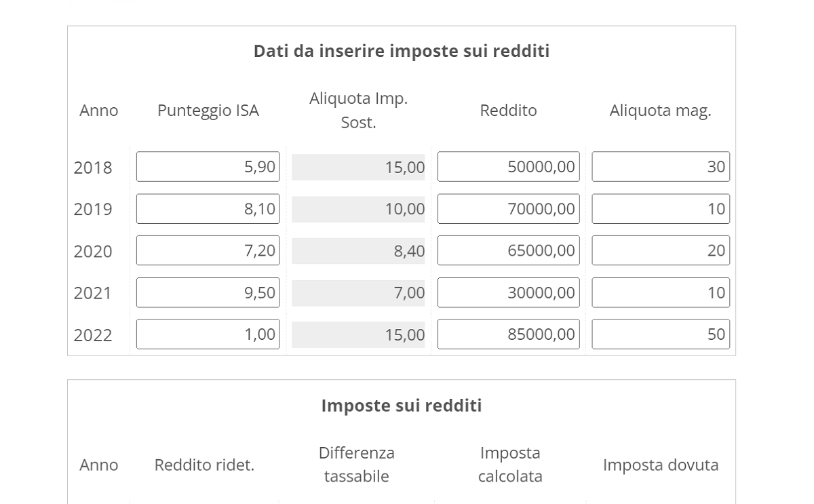814x504 pixels.
Task: Click the Punteggio ISA field showing 1,00
Action: pyautogui.click(x=208, y=334)
